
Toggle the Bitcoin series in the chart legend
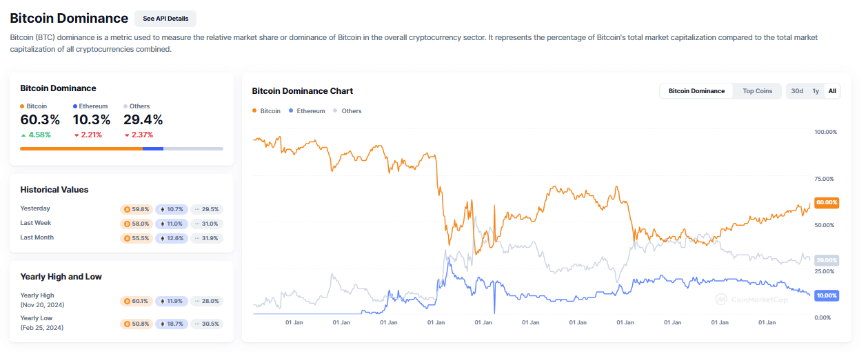pyautogui.click(x=267, y=111)
